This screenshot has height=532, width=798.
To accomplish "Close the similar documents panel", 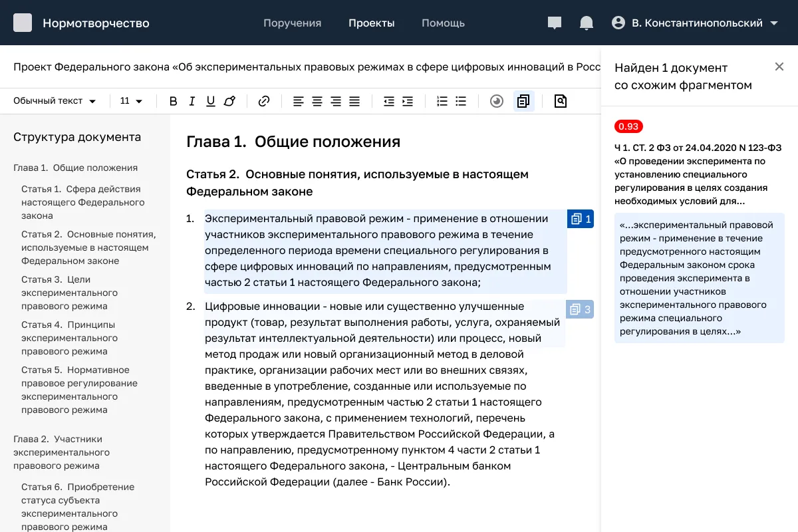I will (779, 66).
